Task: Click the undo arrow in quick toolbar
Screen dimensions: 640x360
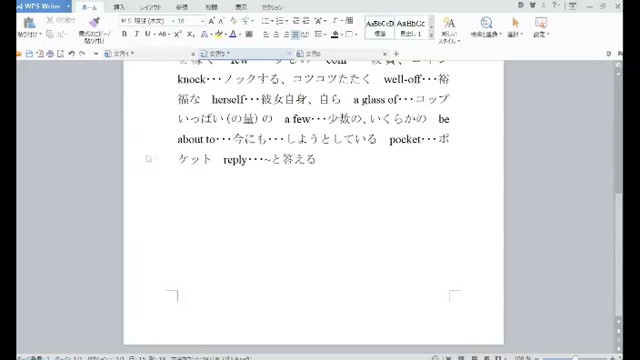Action: [71, 53]
